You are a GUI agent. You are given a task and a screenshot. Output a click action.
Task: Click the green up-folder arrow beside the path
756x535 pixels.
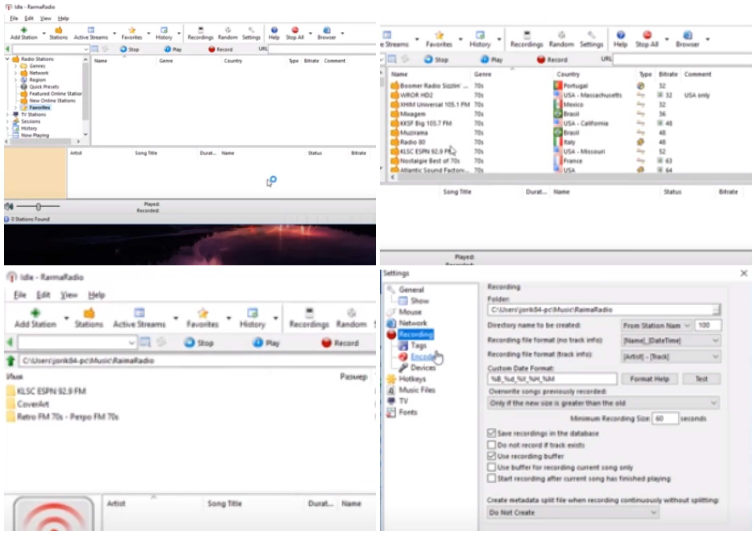[11, 361]
